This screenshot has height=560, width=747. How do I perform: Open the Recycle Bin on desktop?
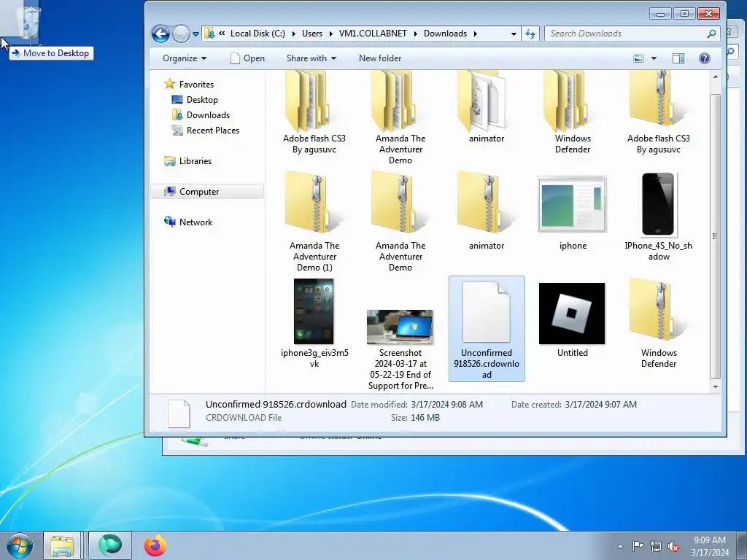[28, 22]
